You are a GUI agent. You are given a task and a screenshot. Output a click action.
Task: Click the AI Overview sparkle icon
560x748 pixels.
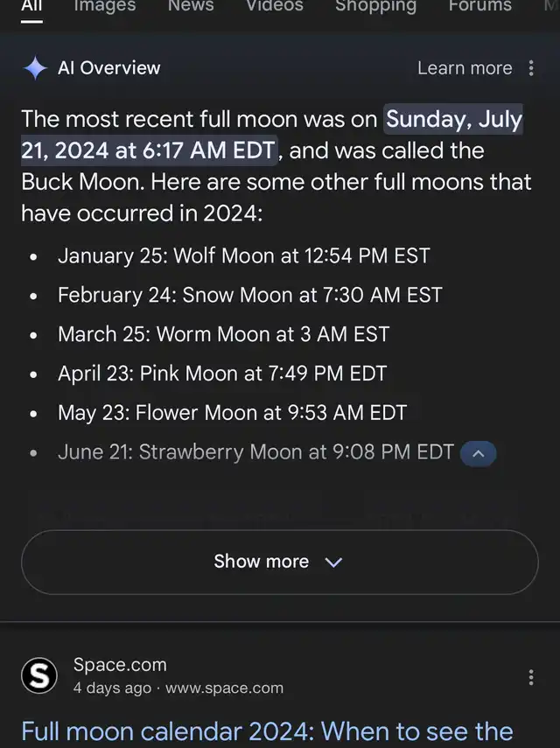point(35,68)
